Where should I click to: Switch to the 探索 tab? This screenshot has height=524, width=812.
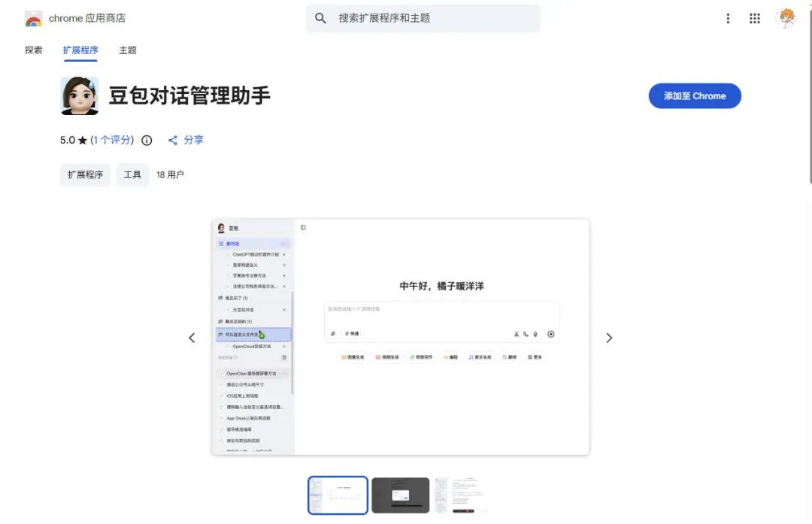32,50
